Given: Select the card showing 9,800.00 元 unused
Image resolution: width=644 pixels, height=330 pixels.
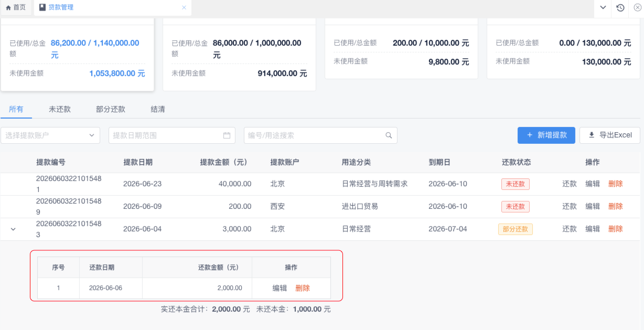Looking at the screenshot, I should (401, 48).
